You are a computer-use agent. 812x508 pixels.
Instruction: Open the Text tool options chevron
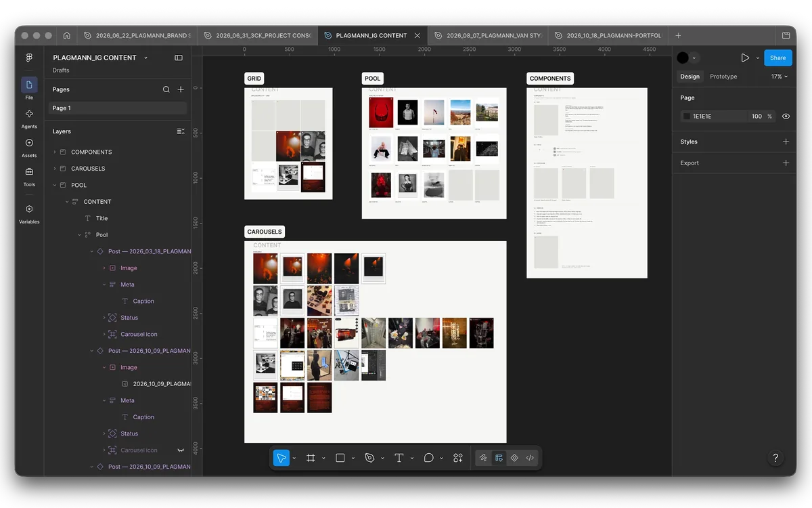coord(411,459)
